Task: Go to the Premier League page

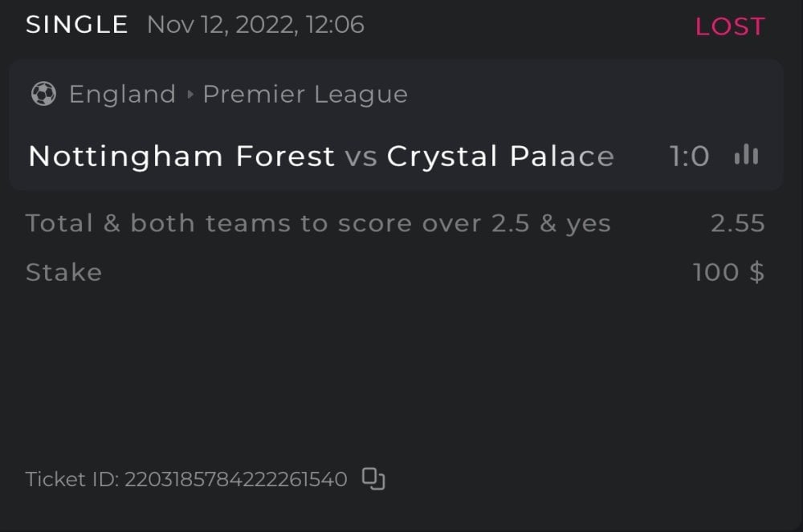Action: (x=305, y=95)
